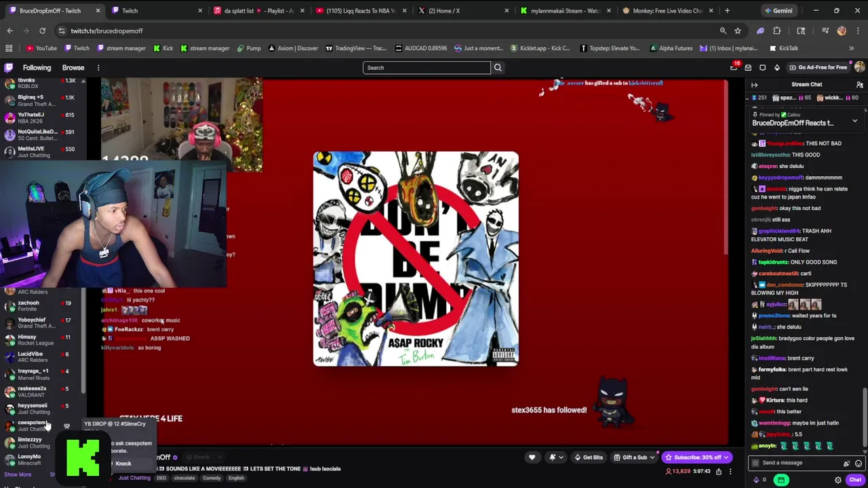Collapse the Stream Chat panel
Screen dimensions: 868x488
(x=754, y=85)
